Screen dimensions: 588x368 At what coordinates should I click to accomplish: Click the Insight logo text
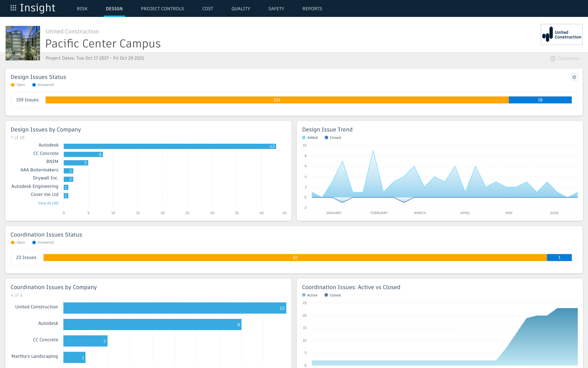pyautogui.click(x=37, y=8)
